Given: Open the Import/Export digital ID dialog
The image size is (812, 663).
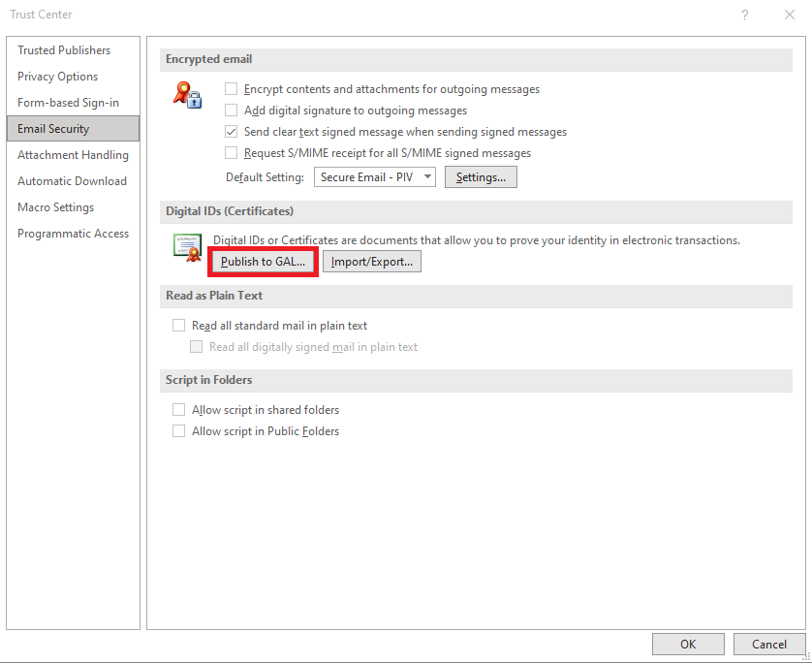Looking at the screenshot, I should pos(372,262).
